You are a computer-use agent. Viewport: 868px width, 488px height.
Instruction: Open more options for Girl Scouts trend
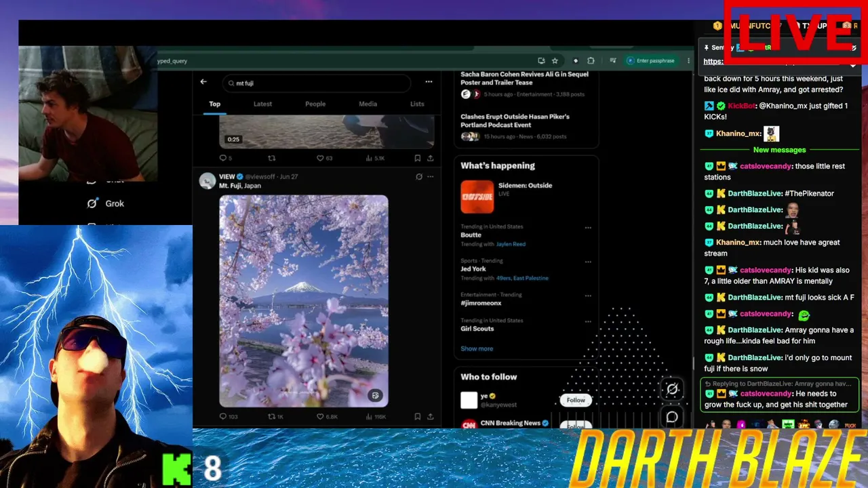pos(588,321)
